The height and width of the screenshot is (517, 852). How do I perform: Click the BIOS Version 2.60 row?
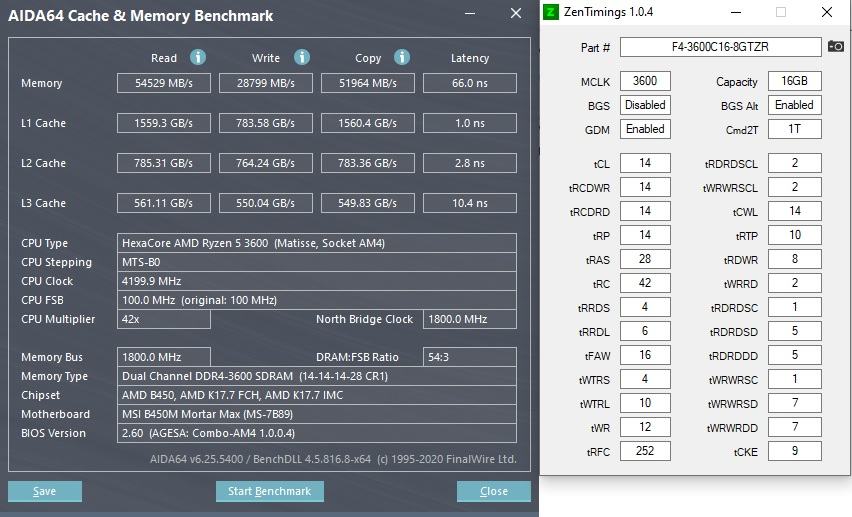[317, 433]
